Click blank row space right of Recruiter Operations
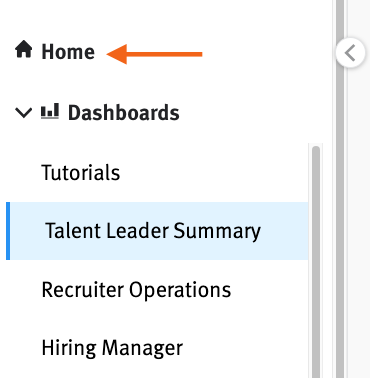This screenshot has width=370, height=378. coord(269,290)
